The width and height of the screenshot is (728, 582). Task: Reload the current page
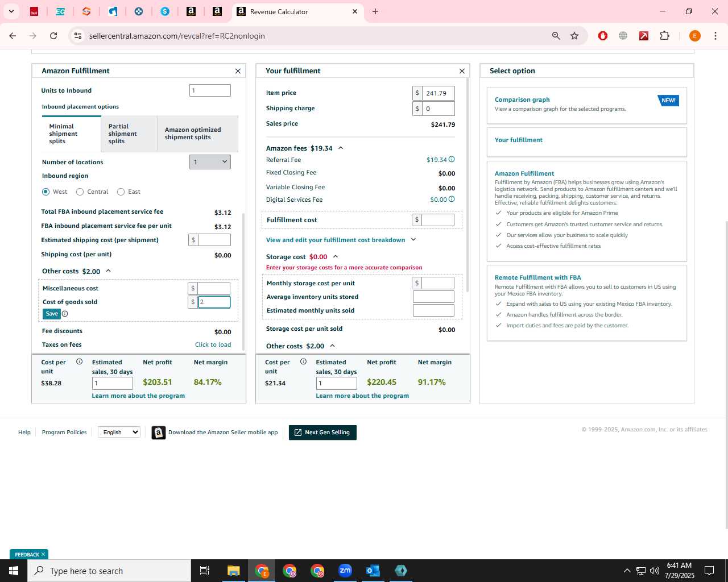[53, 36]
